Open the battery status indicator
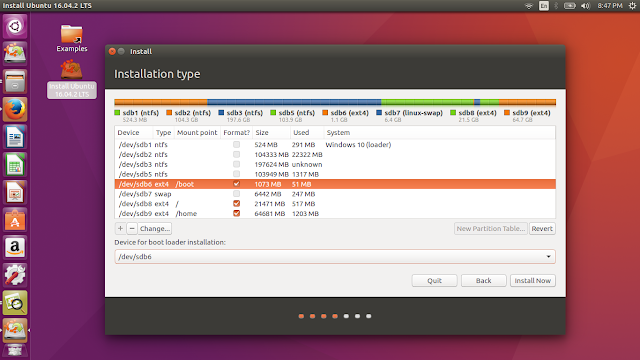640x360 pixels. 569,6
